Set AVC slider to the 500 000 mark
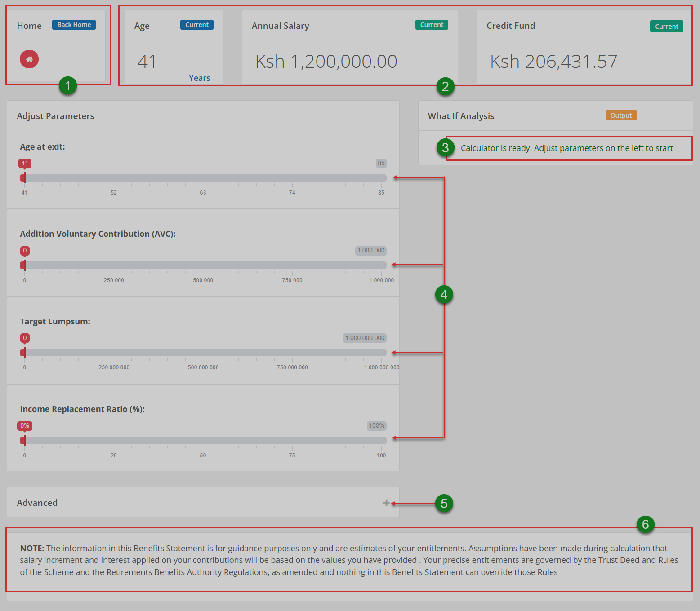The height and width of the screenshot is (611, 700). pos(203,265)
